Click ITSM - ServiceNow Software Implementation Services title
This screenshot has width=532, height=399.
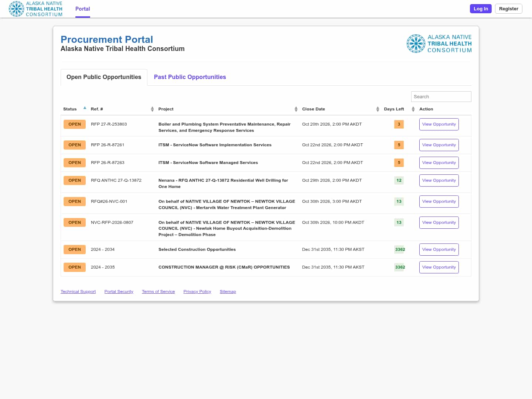click(x=215, y=145)
